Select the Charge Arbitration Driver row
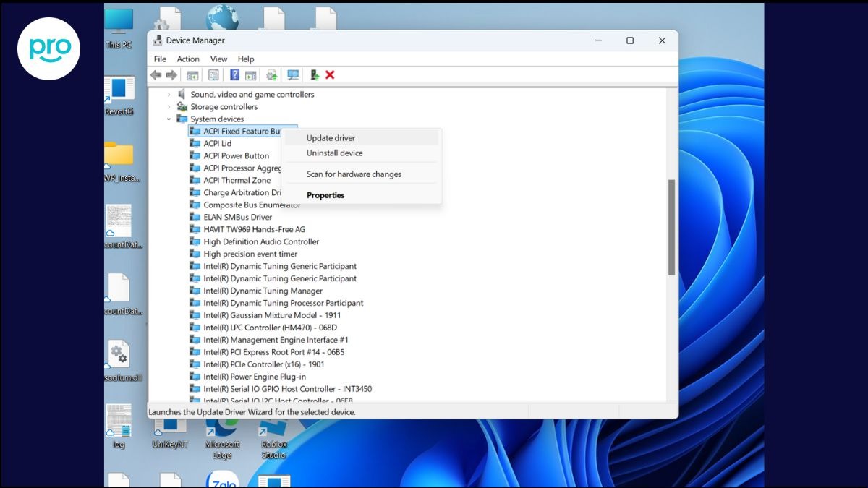The height and width of the screenshot is (488, 868). (242, 193)
